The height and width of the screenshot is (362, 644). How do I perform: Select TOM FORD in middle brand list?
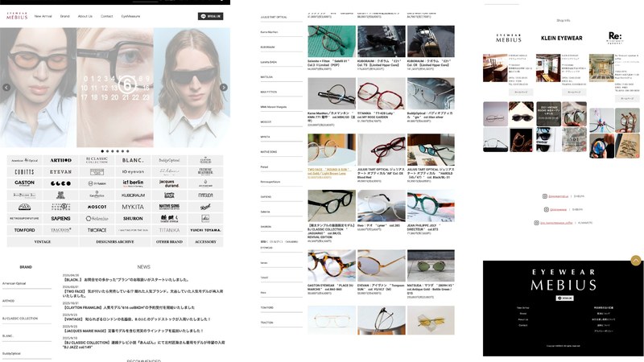click(266, 308)
